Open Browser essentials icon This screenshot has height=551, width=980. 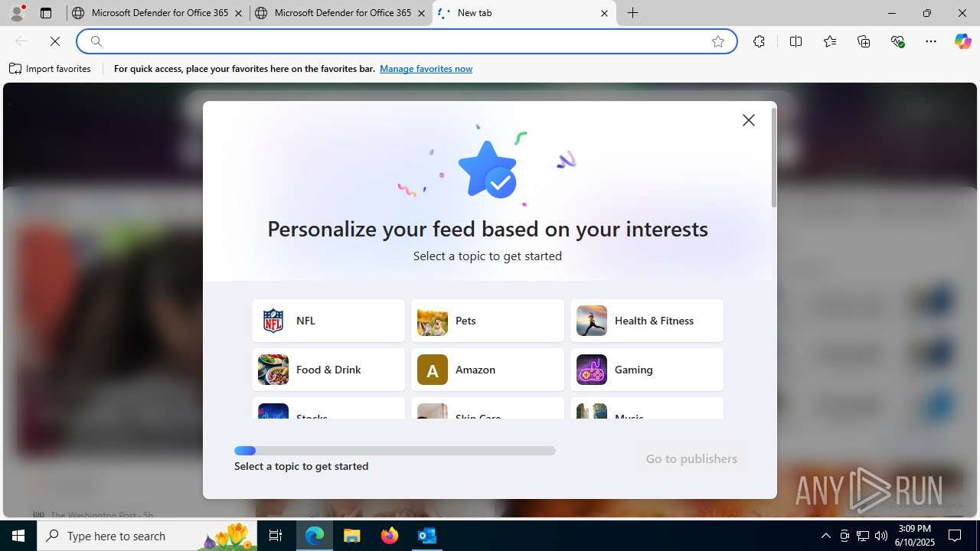tap(897, 41)
